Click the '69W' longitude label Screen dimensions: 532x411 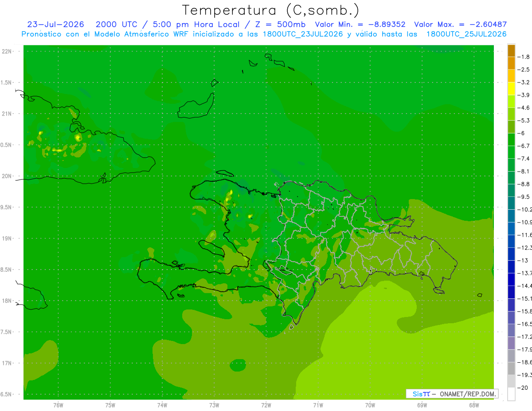(422, 405)
